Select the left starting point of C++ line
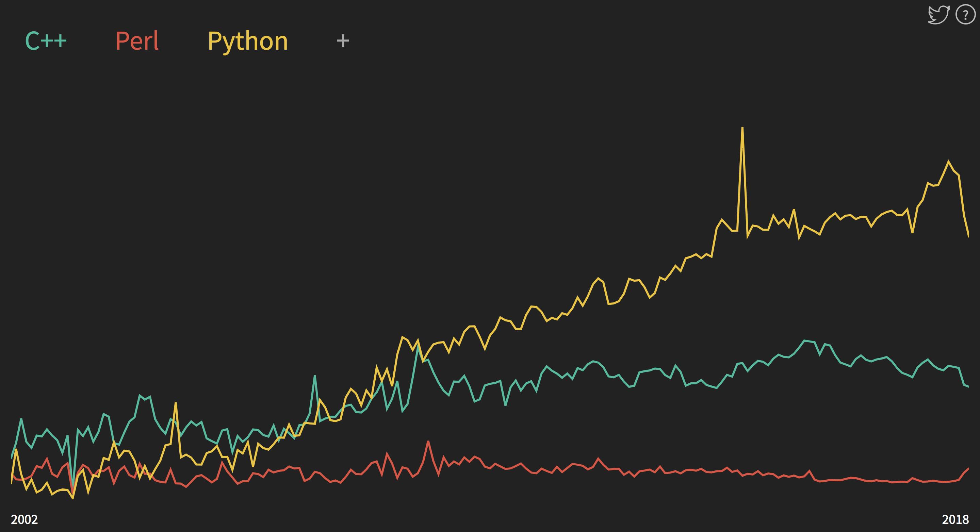The image size is (980, 532). point(12,457)
